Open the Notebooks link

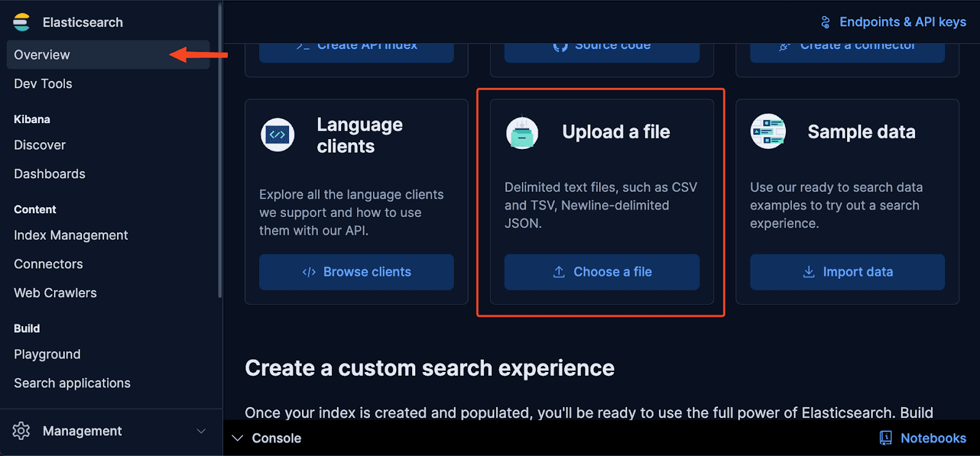tap(933, 438)
